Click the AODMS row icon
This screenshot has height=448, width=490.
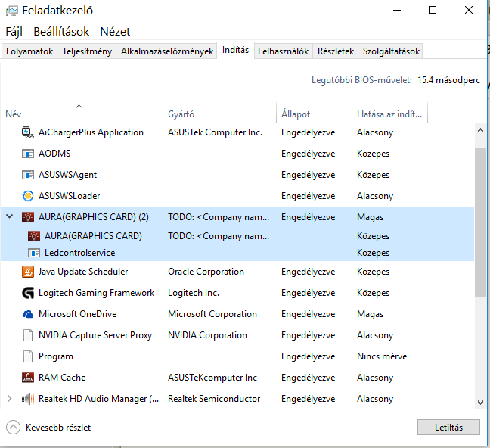(28, 154)
